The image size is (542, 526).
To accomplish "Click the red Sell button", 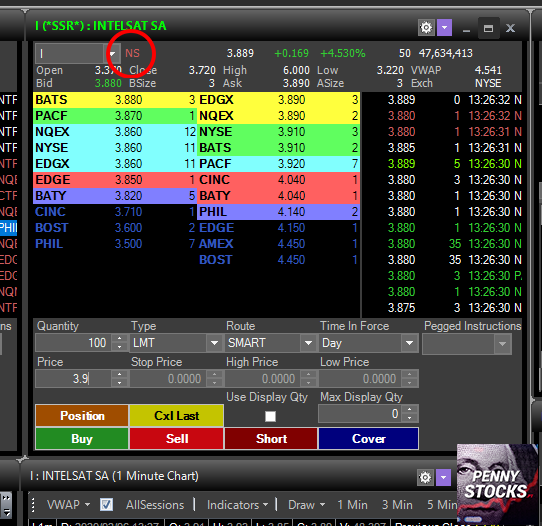I will 177,439.
